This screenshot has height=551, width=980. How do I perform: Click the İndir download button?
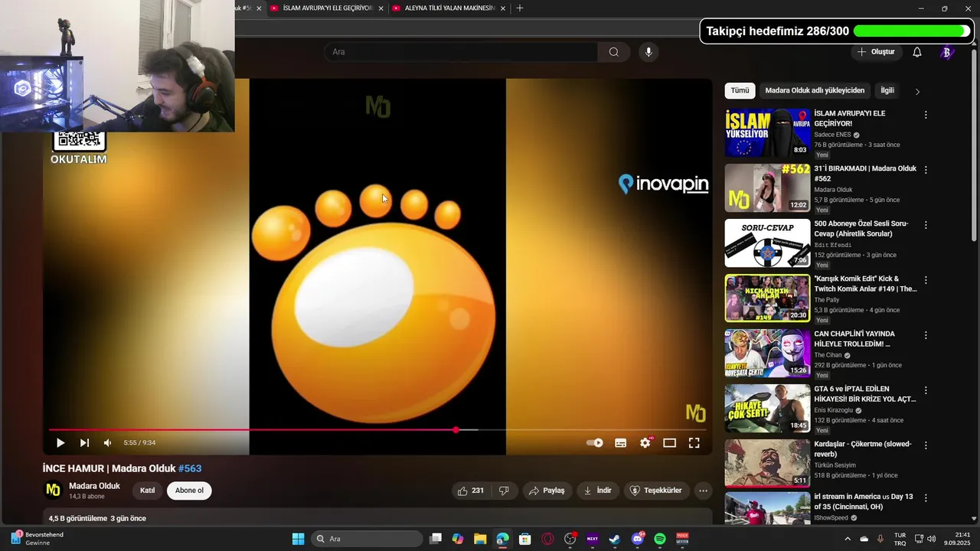598,491
